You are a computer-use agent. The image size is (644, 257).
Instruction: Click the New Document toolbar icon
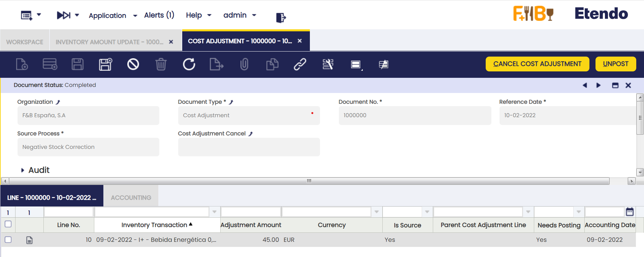[22, 64]
